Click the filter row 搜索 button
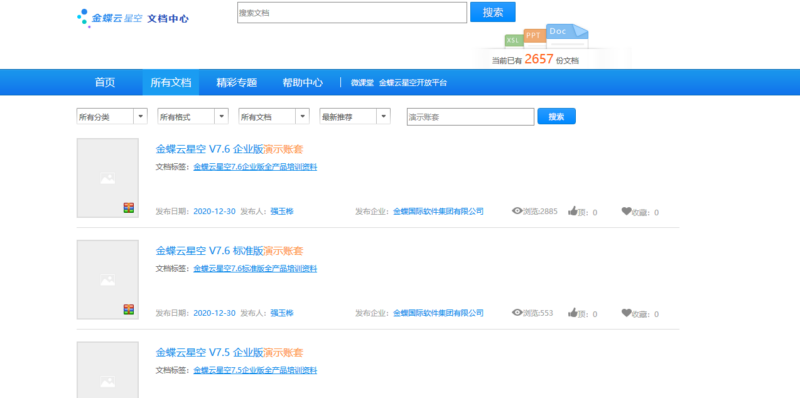This screenshot has width=800, height=398. pyautogui.click(x=556, y=116)
